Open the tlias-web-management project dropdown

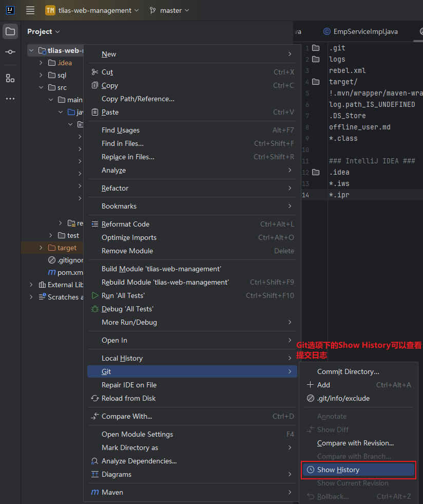(92, 10)
